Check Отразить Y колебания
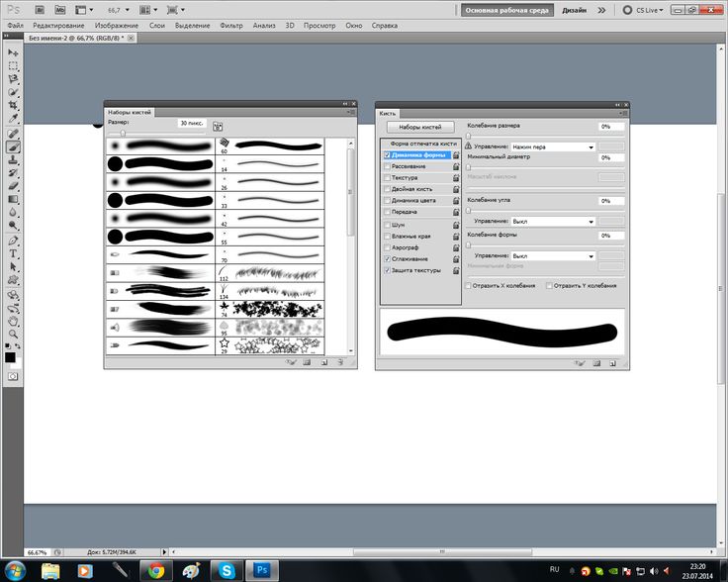The image size is (728, 582). 549,286
